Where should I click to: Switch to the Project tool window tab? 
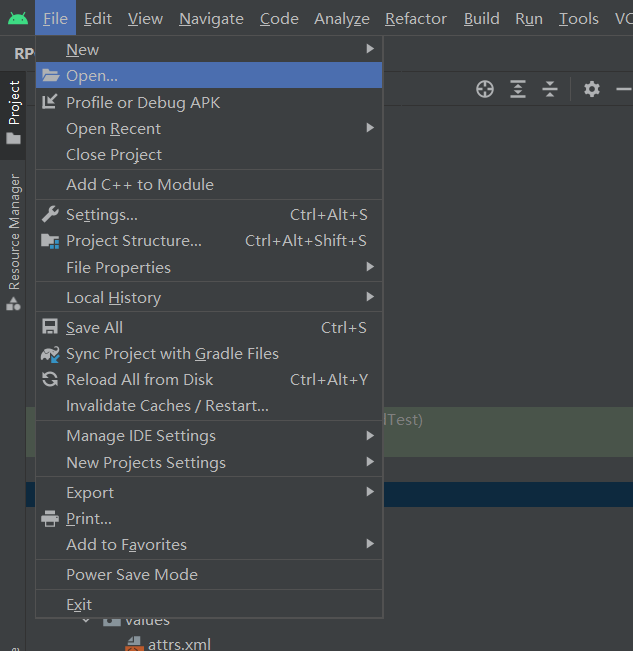pyautogui.click(x=13, y=115)
